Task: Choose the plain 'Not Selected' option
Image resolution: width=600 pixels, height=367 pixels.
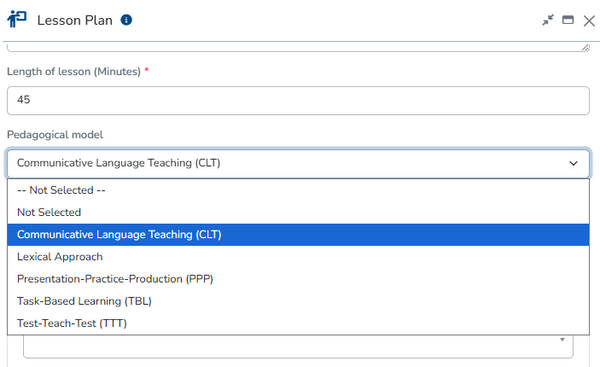Action: click(298, 212)
